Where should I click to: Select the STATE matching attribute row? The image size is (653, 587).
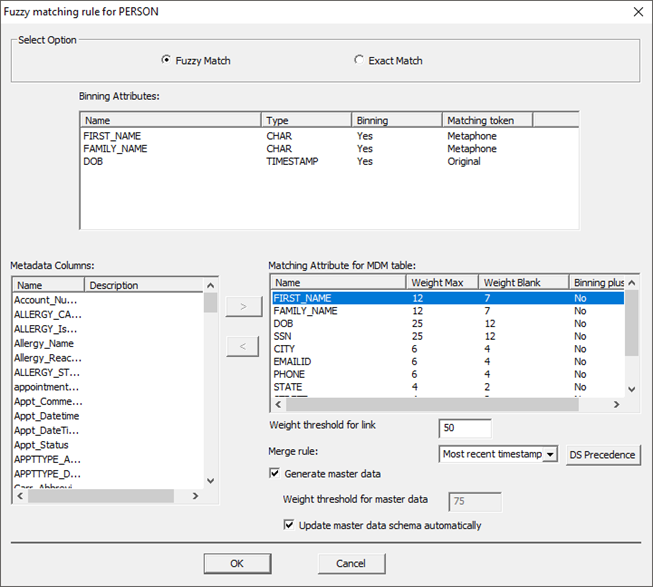tap(448, 387)
